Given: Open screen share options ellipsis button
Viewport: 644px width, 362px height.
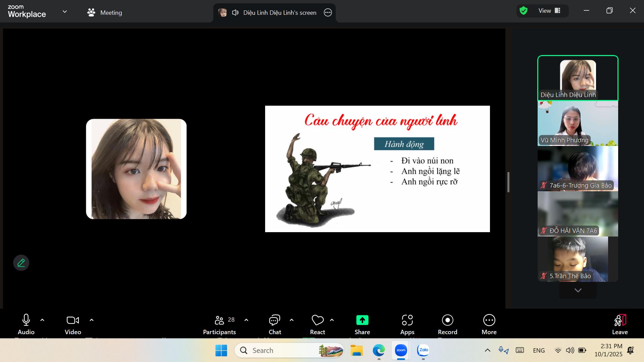Looking at the screenshot, I should tap(328, 13).
